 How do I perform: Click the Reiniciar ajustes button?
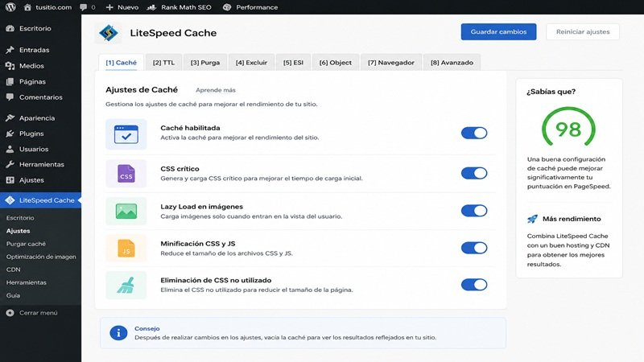pyautogui.click(x=583, y=31)
